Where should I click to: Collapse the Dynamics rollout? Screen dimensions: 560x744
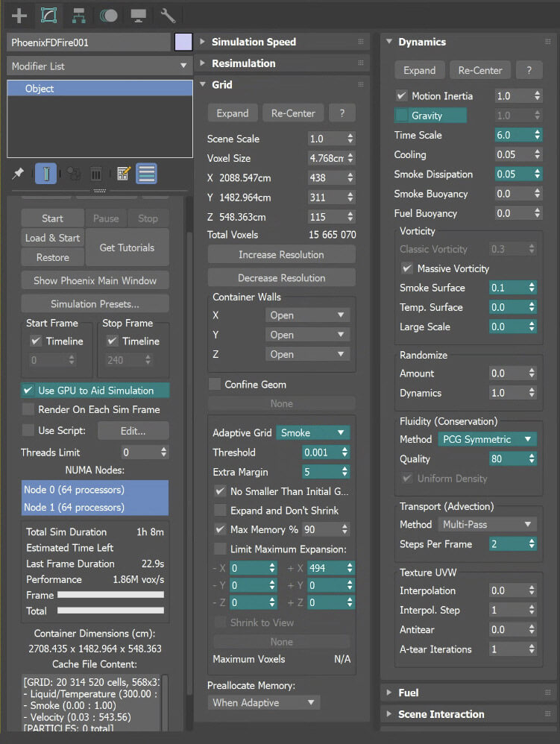[x=389, y=42]
